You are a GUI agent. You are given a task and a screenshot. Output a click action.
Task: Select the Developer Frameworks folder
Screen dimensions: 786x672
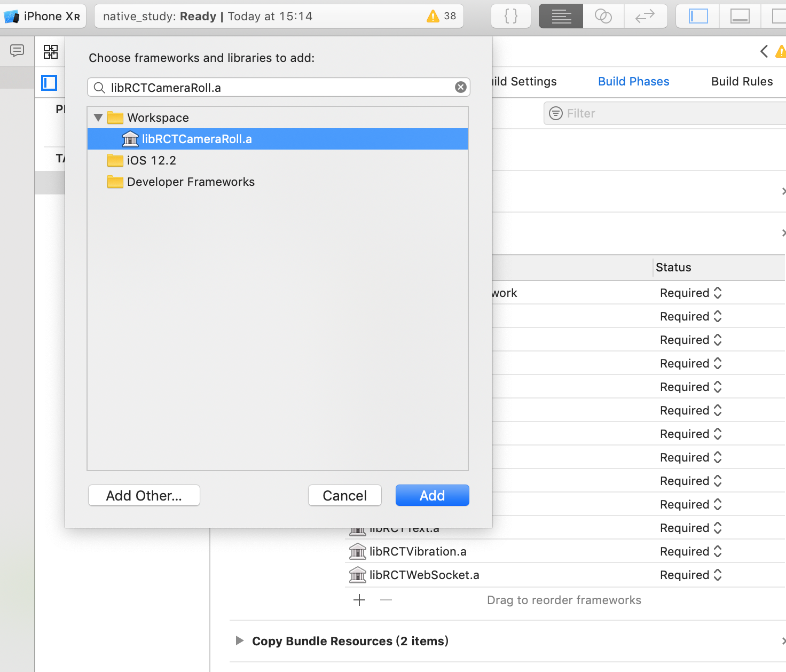coord(278,182)
